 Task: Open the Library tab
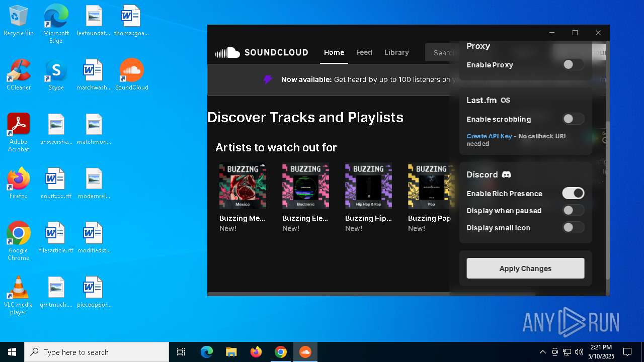click(396, 52)
